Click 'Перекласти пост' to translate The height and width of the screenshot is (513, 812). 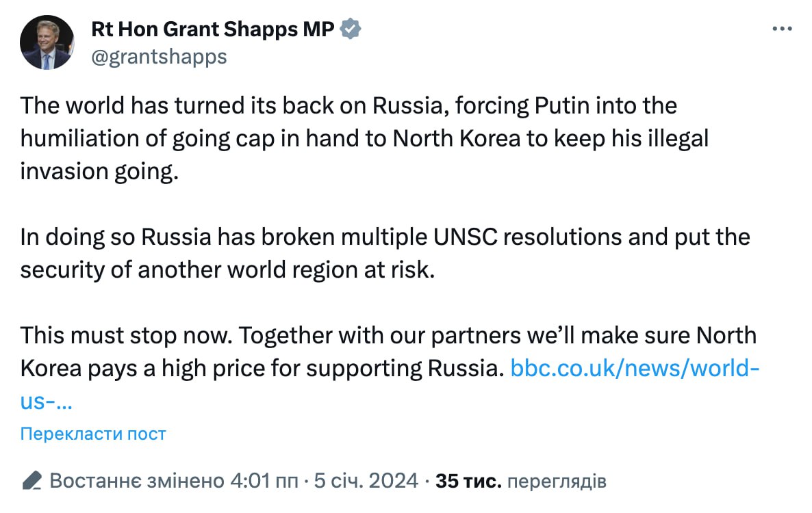pos(93,434)
